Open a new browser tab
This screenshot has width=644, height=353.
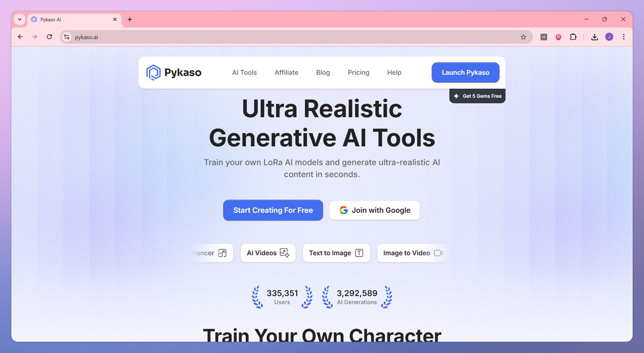(x=130, y=19)
